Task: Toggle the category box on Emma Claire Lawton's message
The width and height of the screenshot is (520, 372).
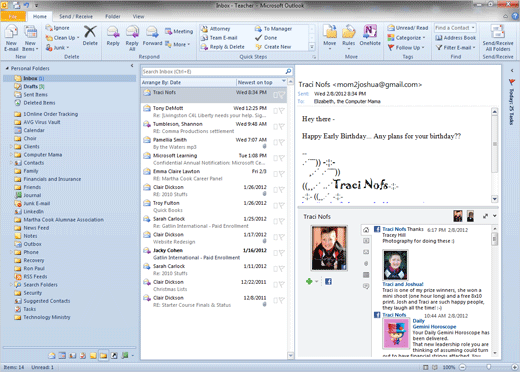Action: (276, 174)
